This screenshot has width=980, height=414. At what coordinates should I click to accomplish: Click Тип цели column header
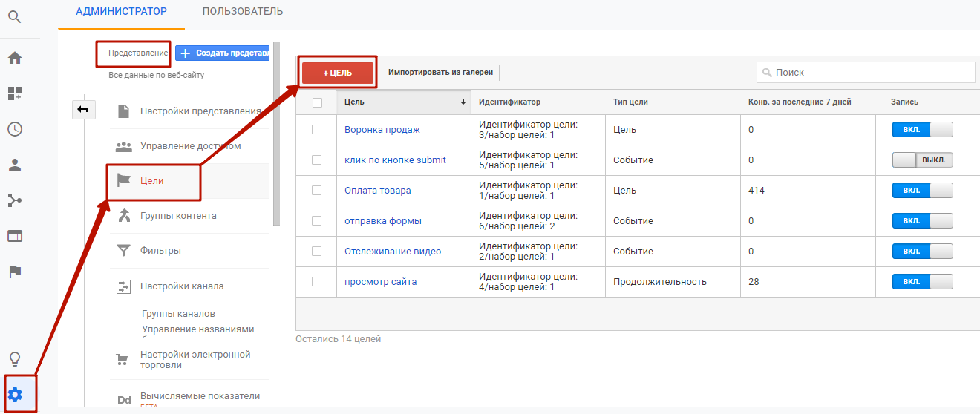pyautogui.click(x=630, y=102)
